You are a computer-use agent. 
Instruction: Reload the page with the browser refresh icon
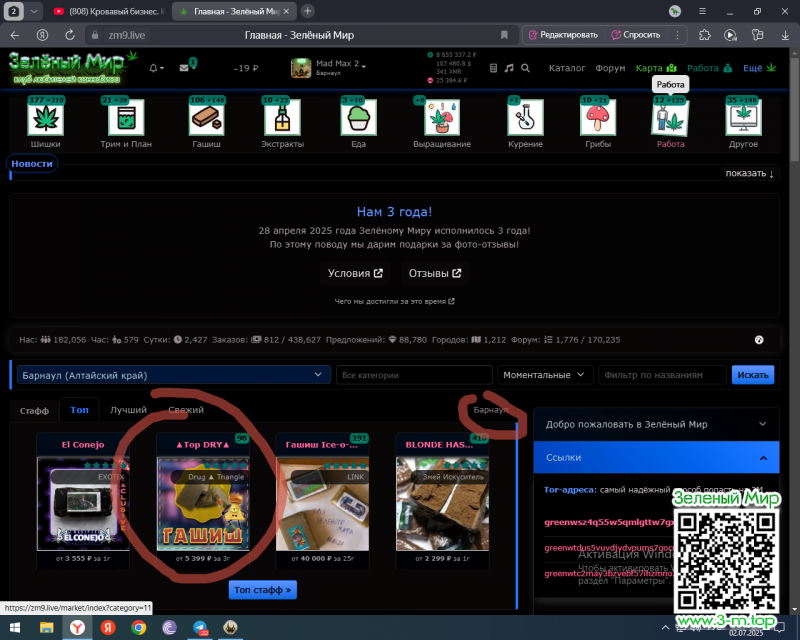coord(70,34)
